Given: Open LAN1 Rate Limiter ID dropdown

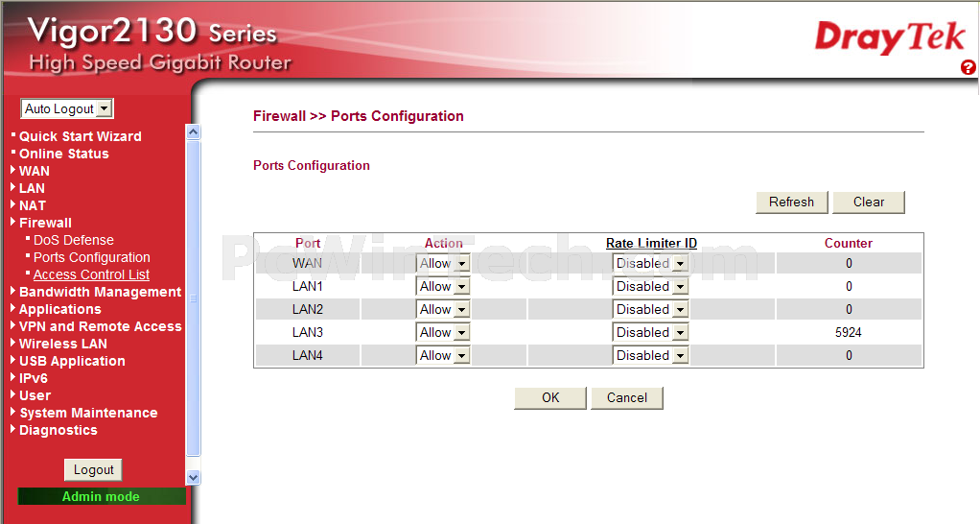Looking at the screenshot, I should pos(651,286).
